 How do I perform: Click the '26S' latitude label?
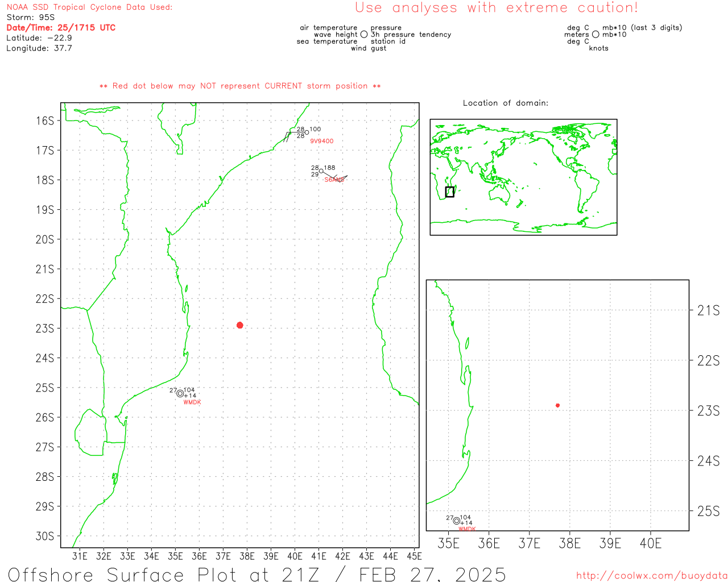(x=45, y=417)
